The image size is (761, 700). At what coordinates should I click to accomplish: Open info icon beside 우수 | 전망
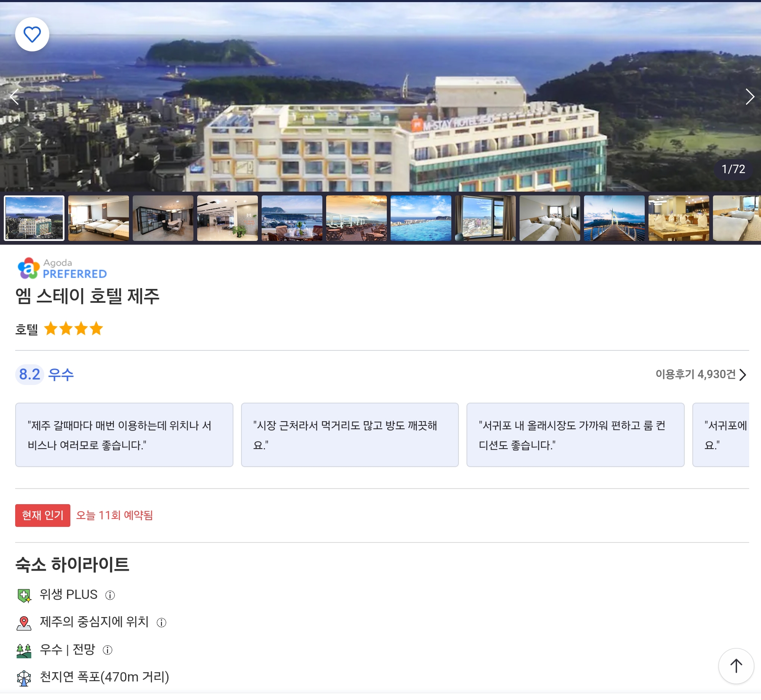pyautogui.click(x=108, y=650)
